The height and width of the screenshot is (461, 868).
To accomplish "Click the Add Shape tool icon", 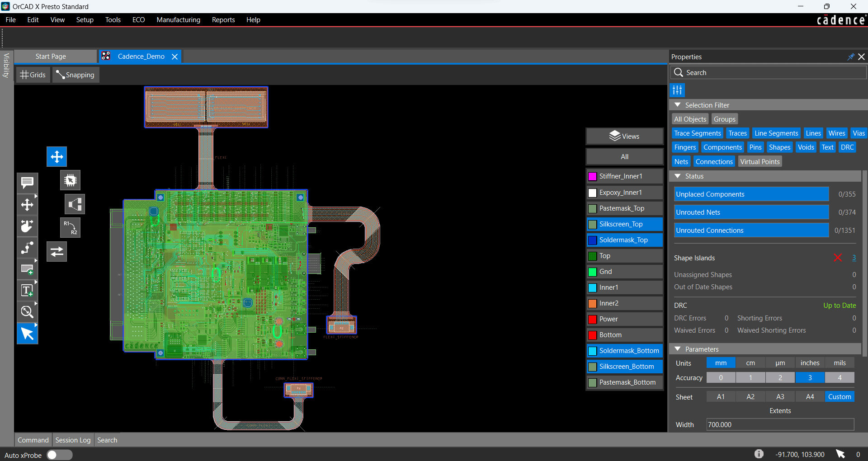I will pos(27,269).
